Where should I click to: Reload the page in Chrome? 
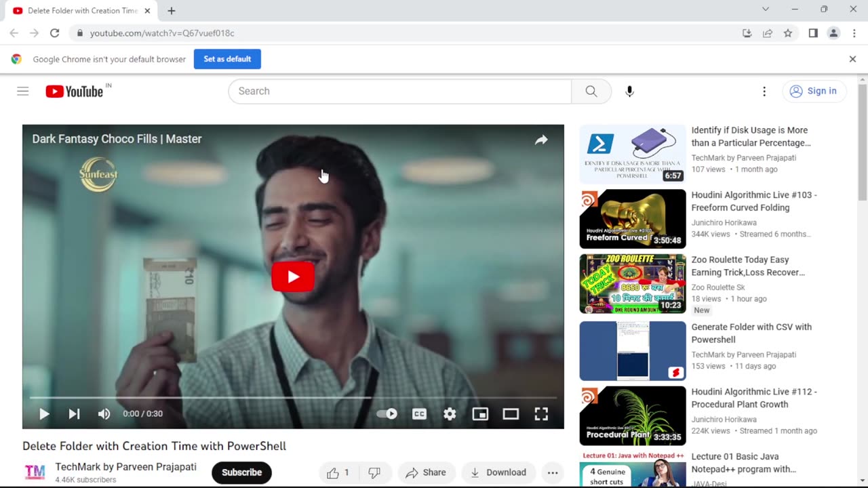coord(55,33)
